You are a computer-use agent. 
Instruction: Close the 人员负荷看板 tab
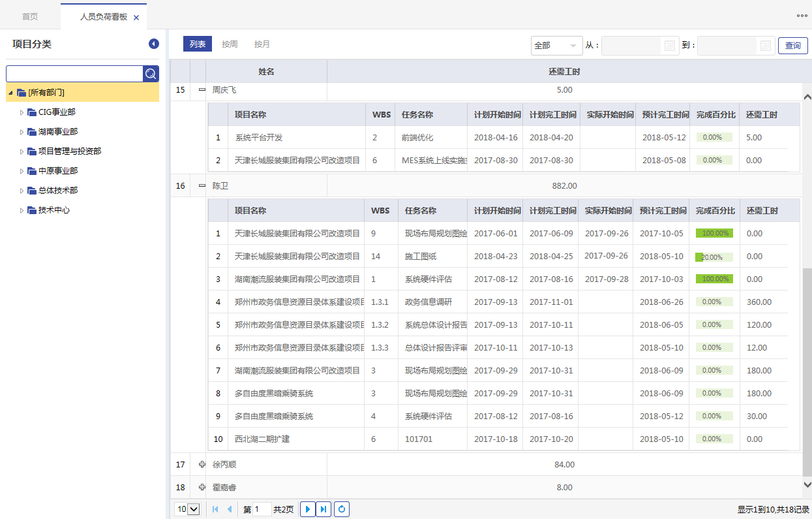136,18
